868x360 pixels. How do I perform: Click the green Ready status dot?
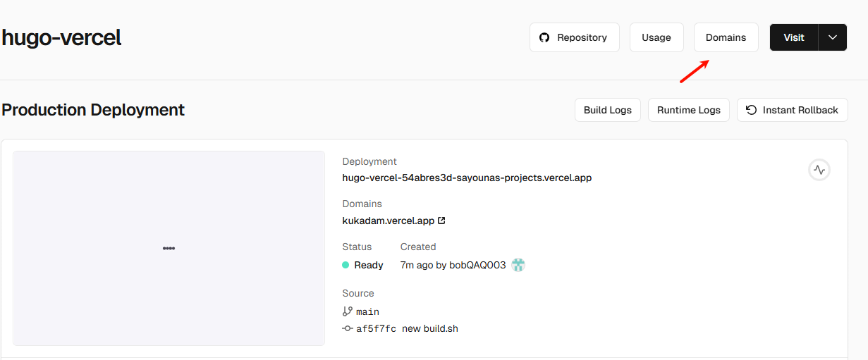(346, 265)
